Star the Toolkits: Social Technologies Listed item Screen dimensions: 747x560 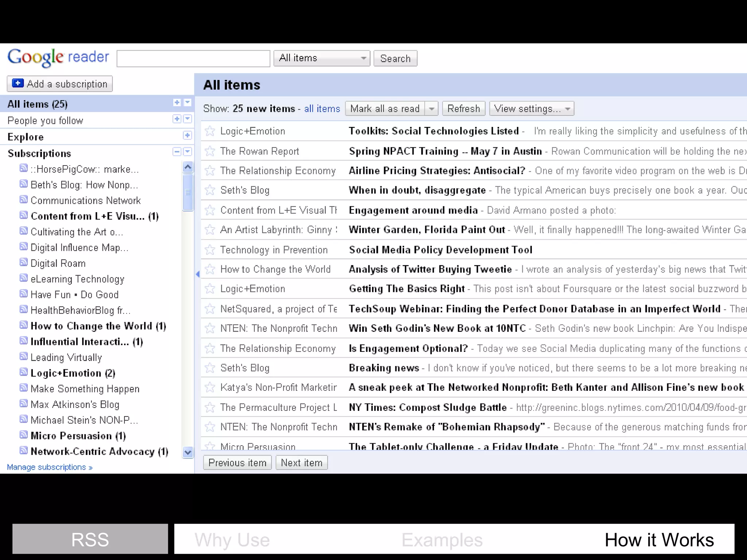pyautogui.click(x=210, y=131)
